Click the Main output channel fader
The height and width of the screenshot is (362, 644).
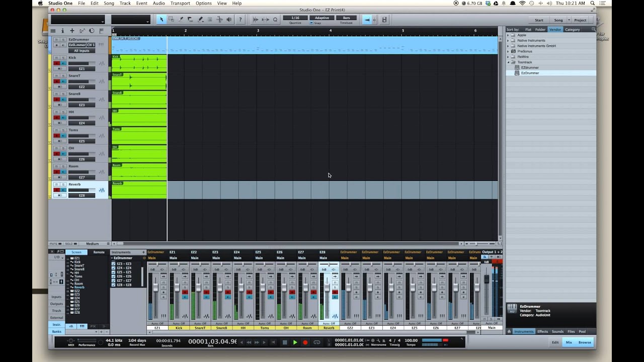pos(487,280)
